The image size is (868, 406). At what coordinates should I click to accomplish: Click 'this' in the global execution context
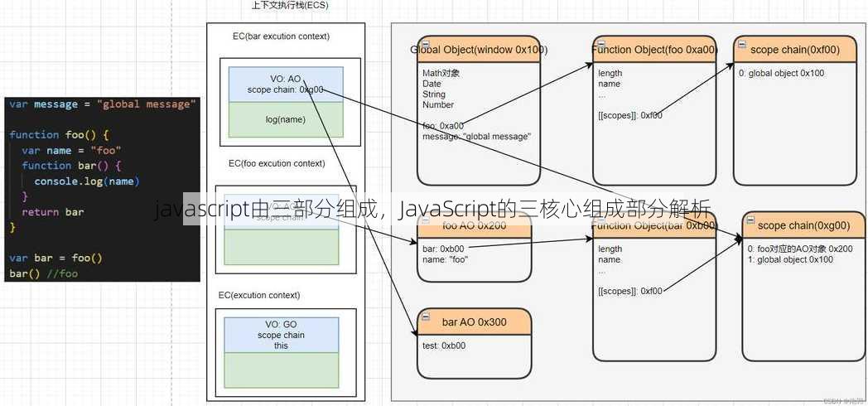coord(282,346)
